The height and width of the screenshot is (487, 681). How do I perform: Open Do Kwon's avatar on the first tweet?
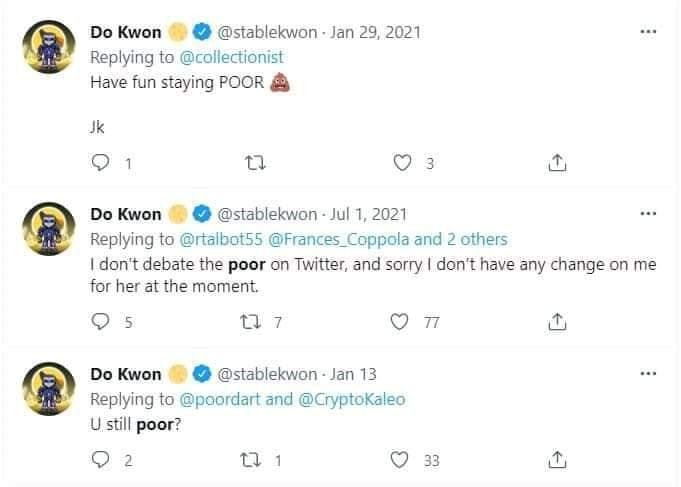point(49,46)
